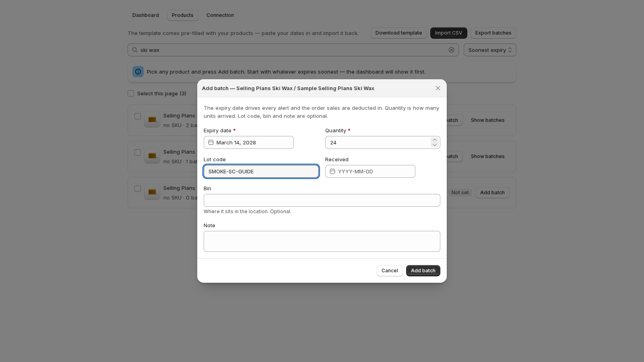The width and height of the screenshot is (644, 362).
Task: Check the second Selling Plans product row
Action: [x=138, y=152]
